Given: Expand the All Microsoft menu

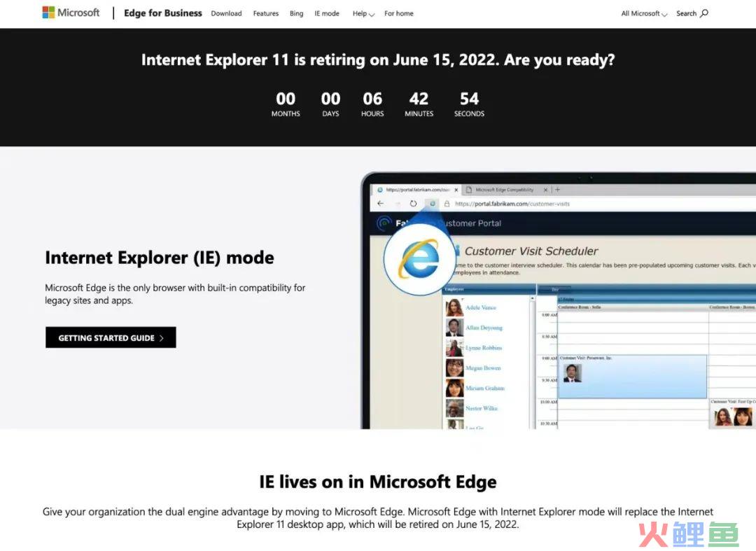Looking at the screenshot, I should click(x=644, y=13).
